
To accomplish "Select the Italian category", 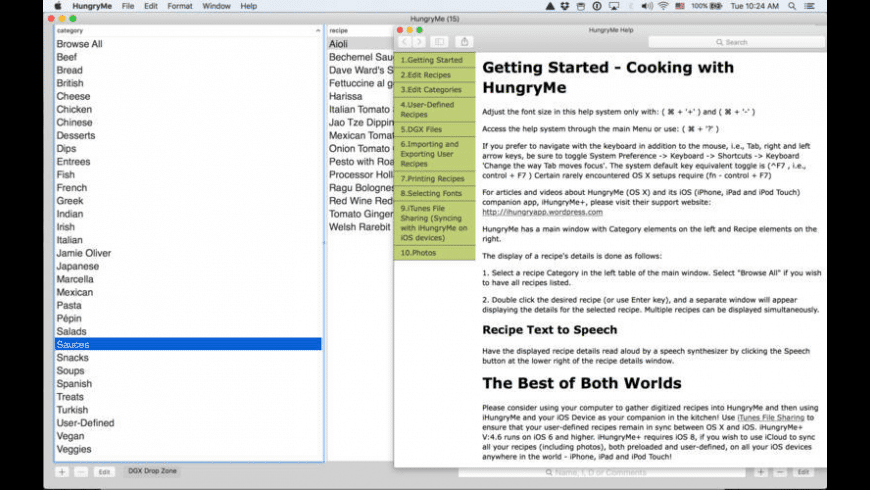I will 188,240.
